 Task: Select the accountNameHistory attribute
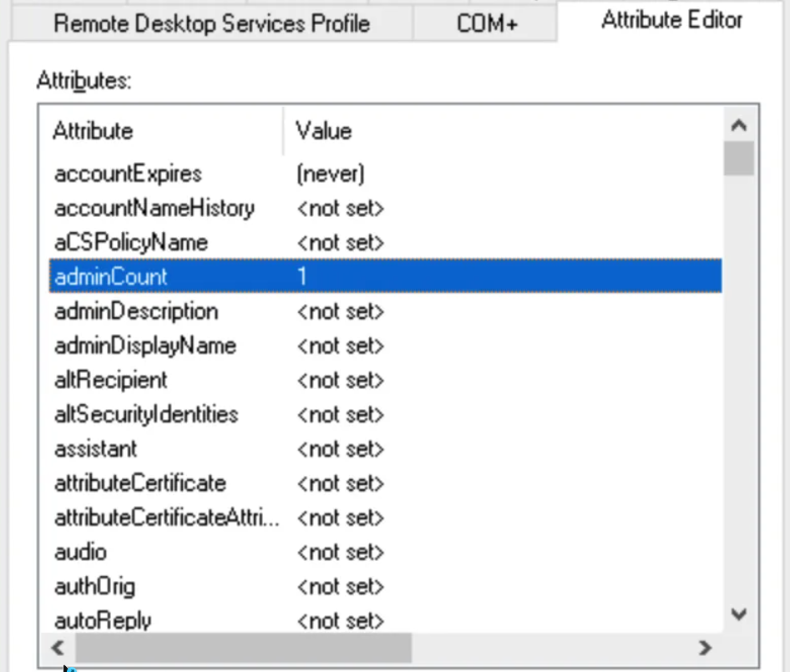click(x=154, y=208)
